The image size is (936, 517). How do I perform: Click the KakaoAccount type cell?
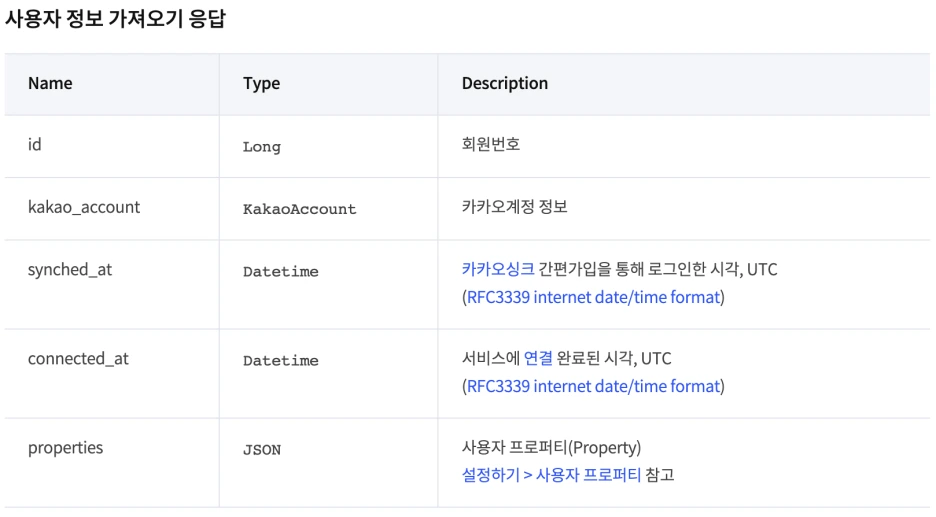pyautogui.click(x=300, y=209)
